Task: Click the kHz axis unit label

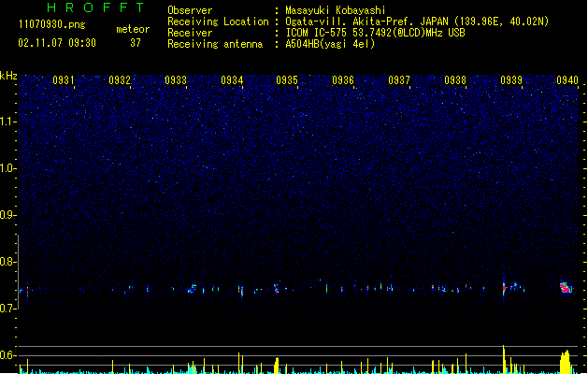Action: click(x=8, y=76)
